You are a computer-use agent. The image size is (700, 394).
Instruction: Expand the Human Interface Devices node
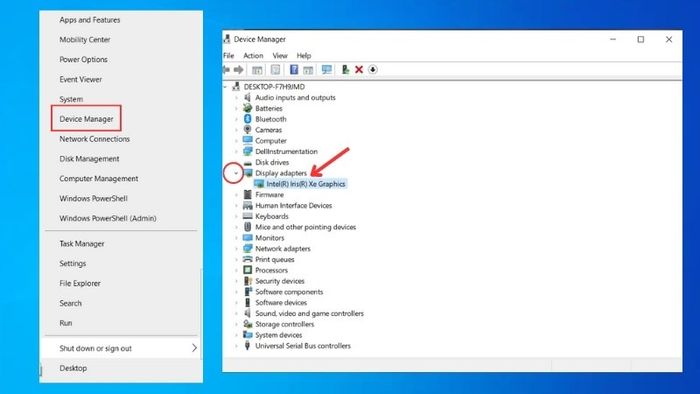click(236, 205)
